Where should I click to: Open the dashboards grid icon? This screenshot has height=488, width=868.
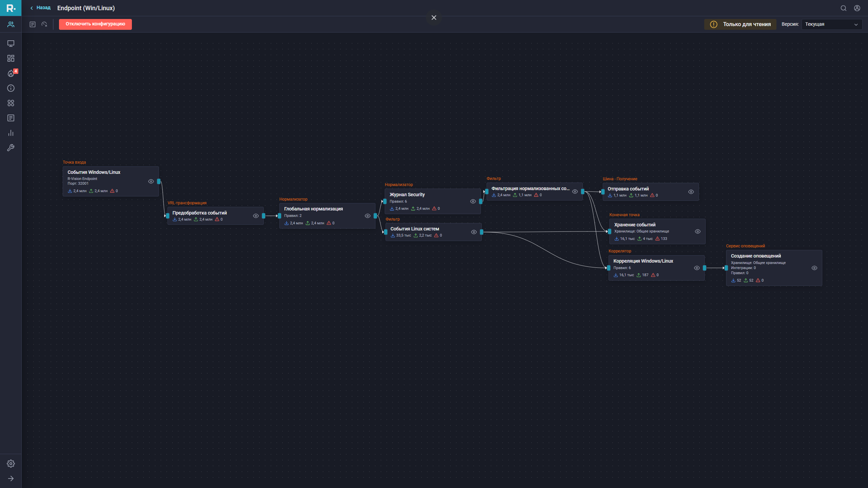click(x=11, y=58)
